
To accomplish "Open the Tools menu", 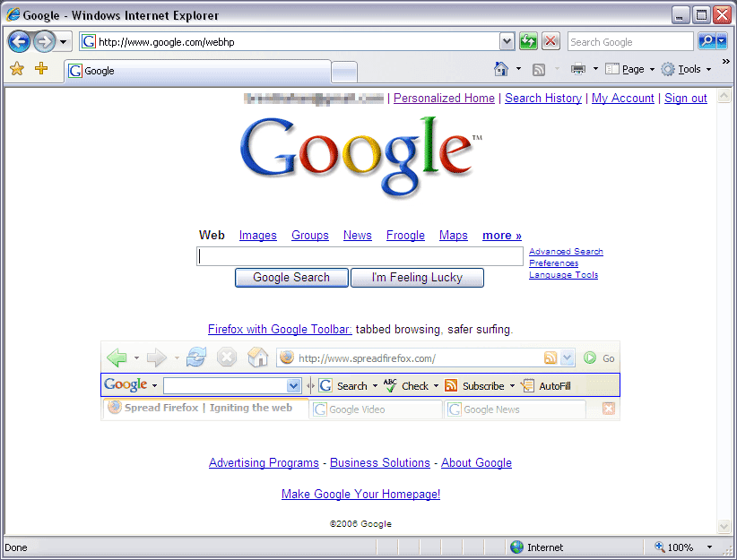I will [x=686, y=69].
